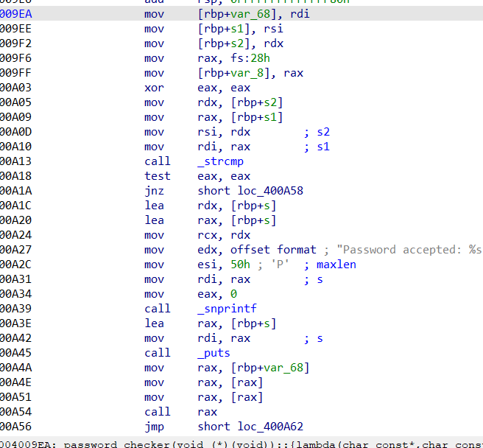Image resolution: width=483 pixels, height=448 pixels.
Task: Click lea instruction at 00A20
Action: click(x=210, y=220)
